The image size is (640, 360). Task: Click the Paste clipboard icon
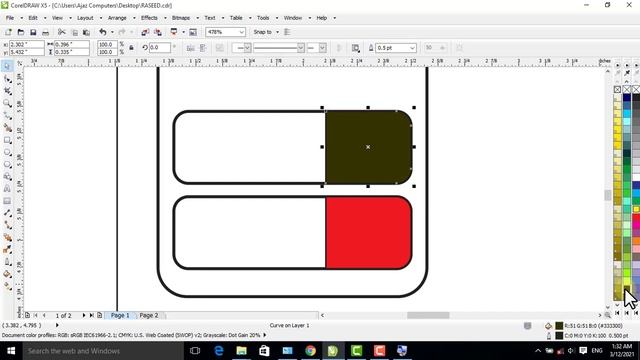pyautogui.click(x=86, y=32)
